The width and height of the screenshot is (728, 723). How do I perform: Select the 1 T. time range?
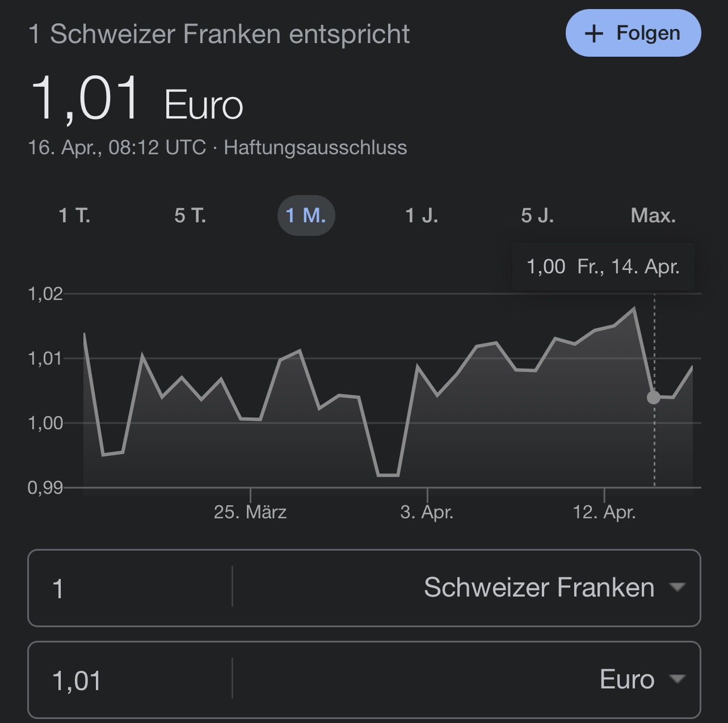(x=75, y=215)
